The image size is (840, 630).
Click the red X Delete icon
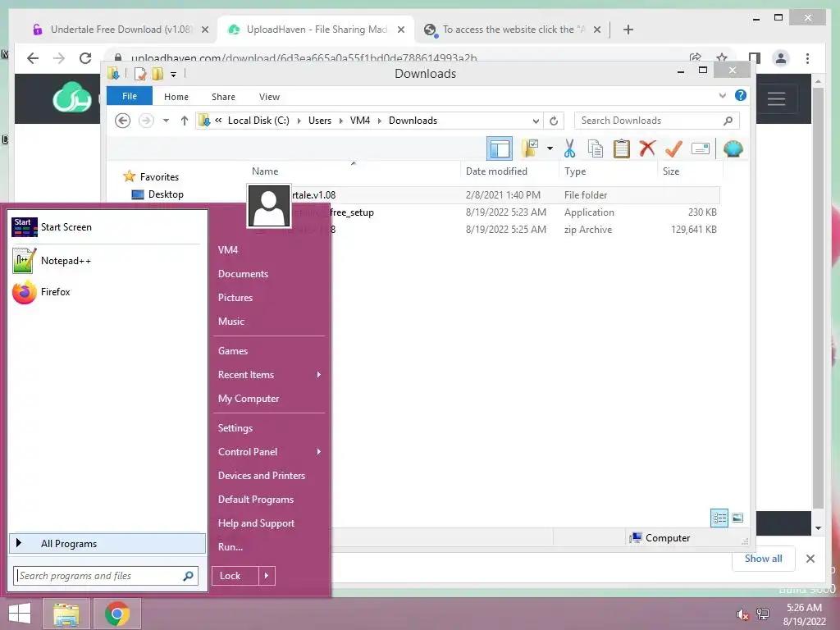coord(647,148)
